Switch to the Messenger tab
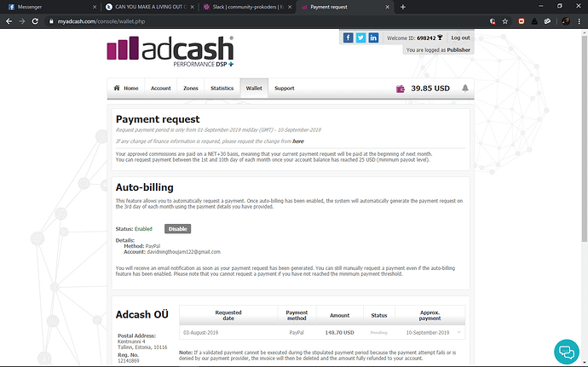Viewport: 588px width, 367px height. [x=52, y=7]
